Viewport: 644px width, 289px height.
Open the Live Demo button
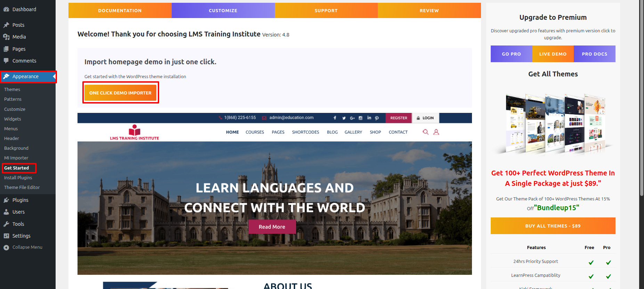click(553, 54)
